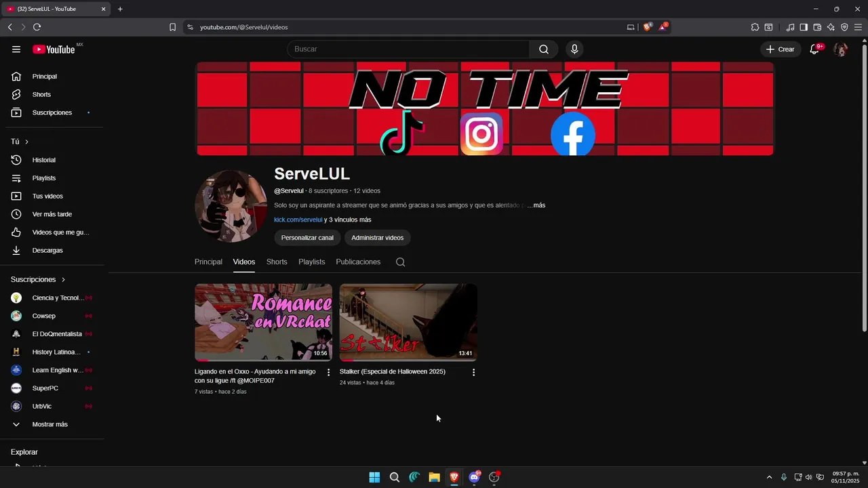Click the ServeLUL channel avatar
868x488 pixels.
click(x=231, y=206)
